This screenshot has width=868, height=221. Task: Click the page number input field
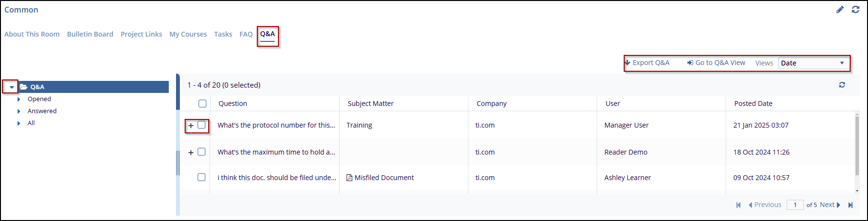[x=795, y=205]
